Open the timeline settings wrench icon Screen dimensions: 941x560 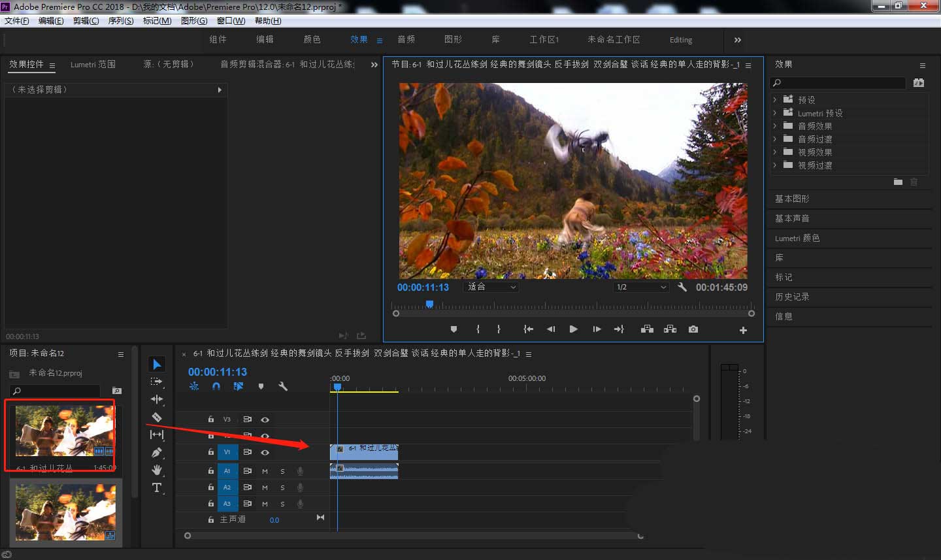pyautogui.click(x=283, y=386)
